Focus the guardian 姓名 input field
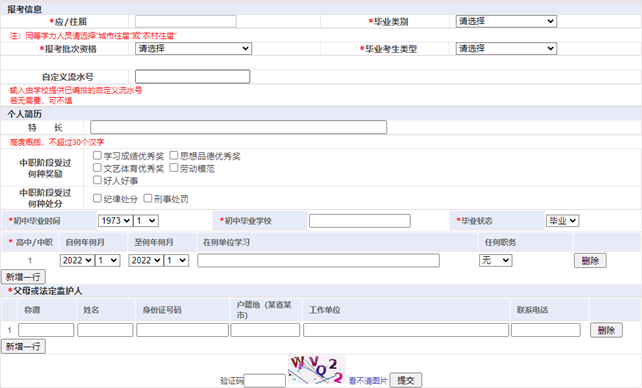This screenshot has height=388, width=642. pyautogui.click(x=105, y=330)
